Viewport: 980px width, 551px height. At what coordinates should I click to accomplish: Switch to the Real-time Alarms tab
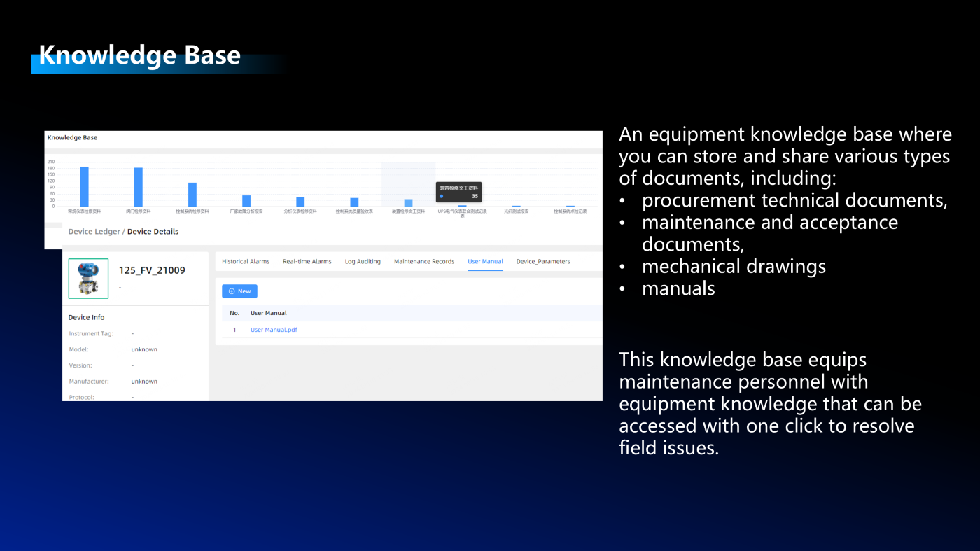click(x=307, y=262)
